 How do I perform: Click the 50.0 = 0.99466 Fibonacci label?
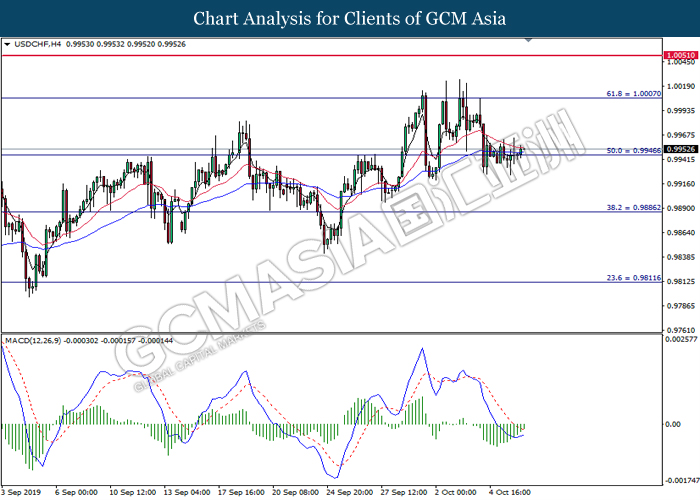point(633,150)
